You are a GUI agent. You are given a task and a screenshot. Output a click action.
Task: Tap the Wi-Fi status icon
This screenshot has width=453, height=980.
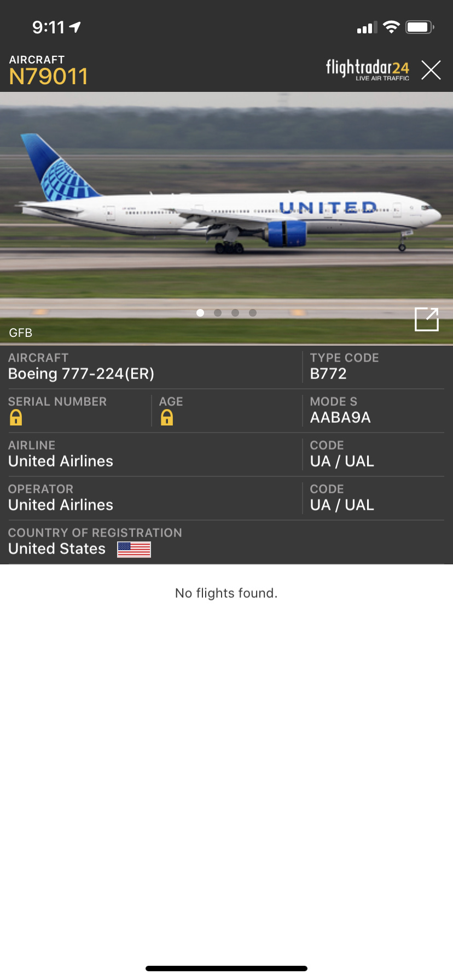click(391, 27)
